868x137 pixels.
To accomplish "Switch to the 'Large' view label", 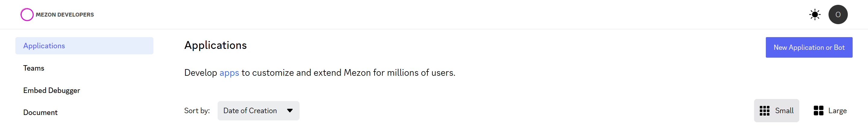I will 837,111.
